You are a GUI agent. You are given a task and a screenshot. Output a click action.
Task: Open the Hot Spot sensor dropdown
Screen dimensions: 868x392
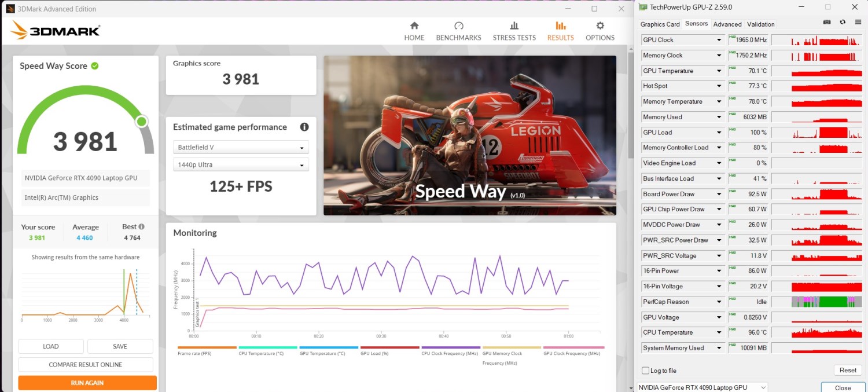pos(719,86)
